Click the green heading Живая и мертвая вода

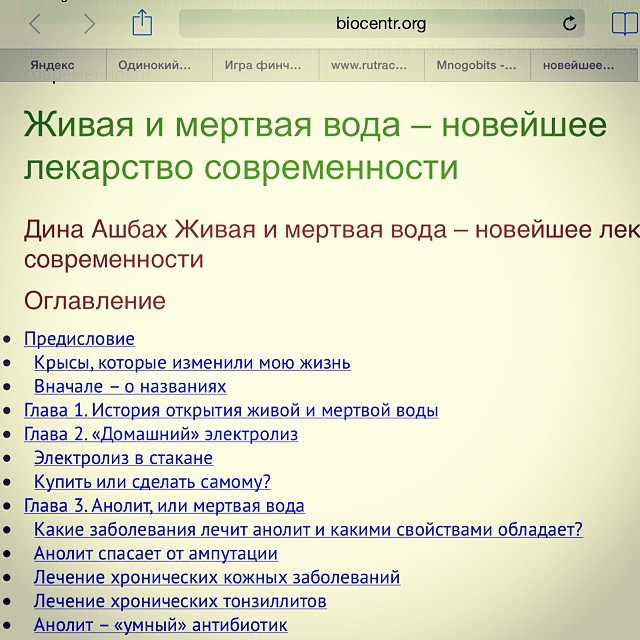click(x=315, y=146)
